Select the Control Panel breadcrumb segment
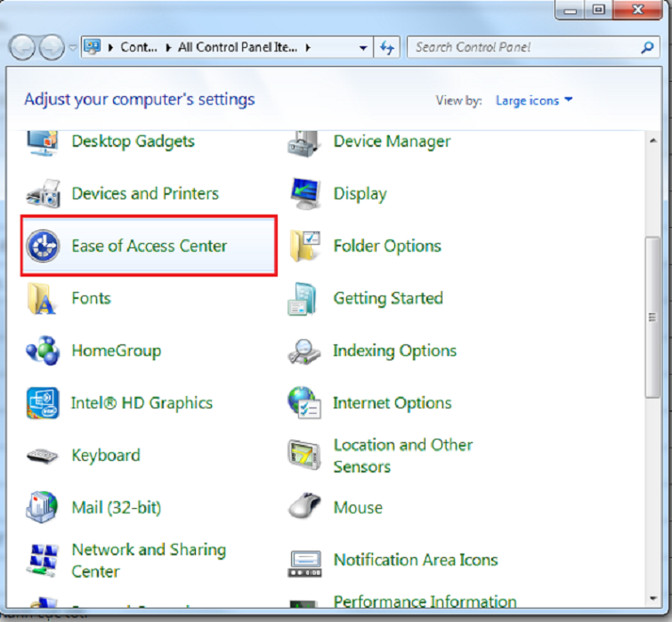The height and width of the screenshot is (622, 672). (138, 47)
